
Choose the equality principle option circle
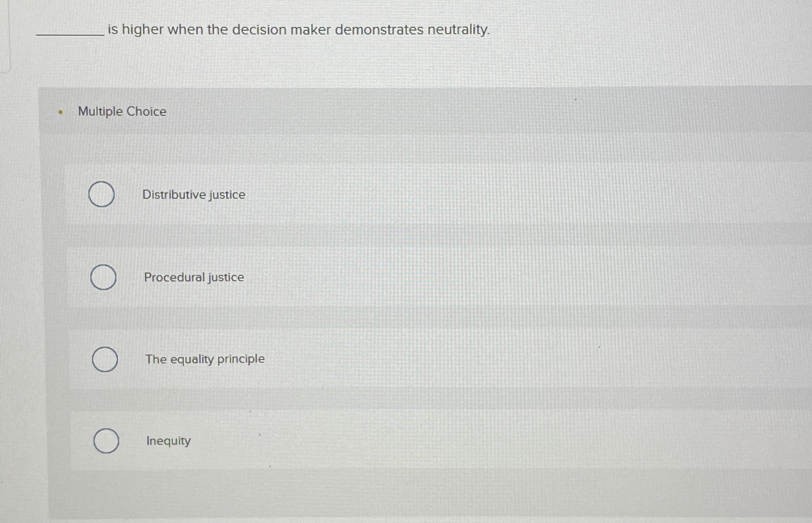(x=105, y=359)
